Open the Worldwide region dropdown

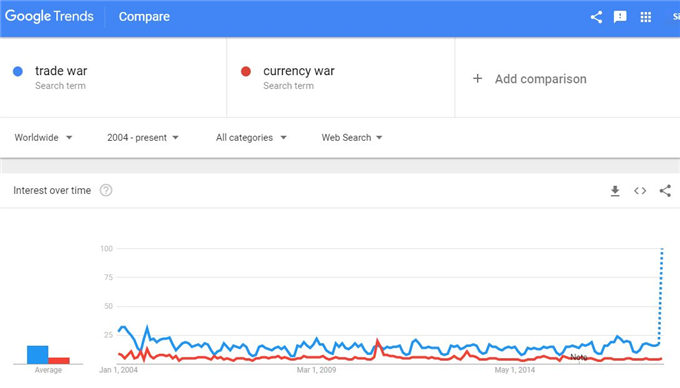pyautogui.click(x=43, y=137)
